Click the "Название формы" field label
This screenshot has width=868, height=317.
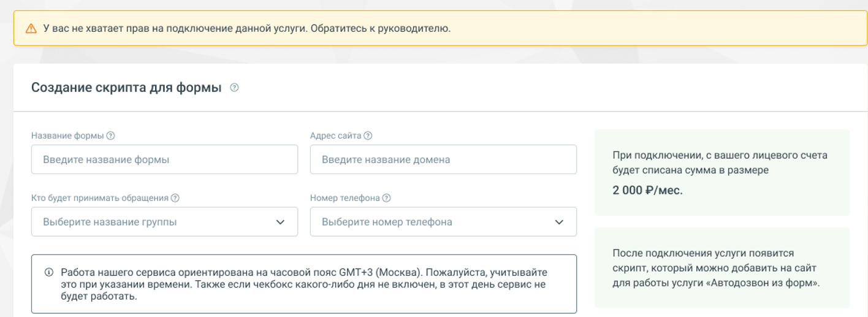tap(67, 136)
